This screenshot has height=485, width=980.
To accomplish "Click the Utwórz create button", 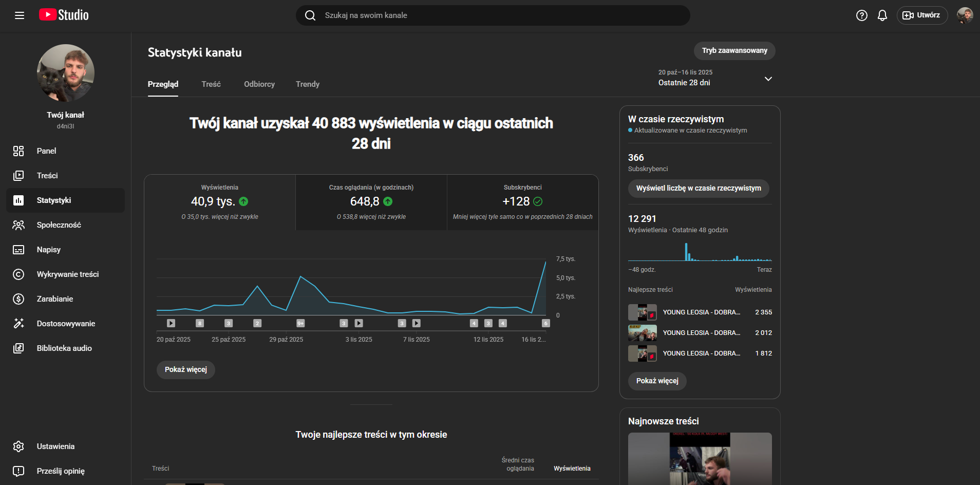I will 922,15.
